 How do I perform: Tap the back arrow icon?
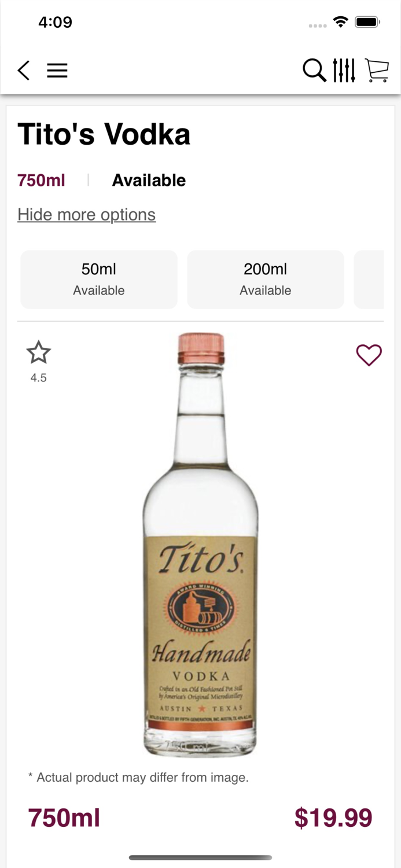[x=23, y=71]
